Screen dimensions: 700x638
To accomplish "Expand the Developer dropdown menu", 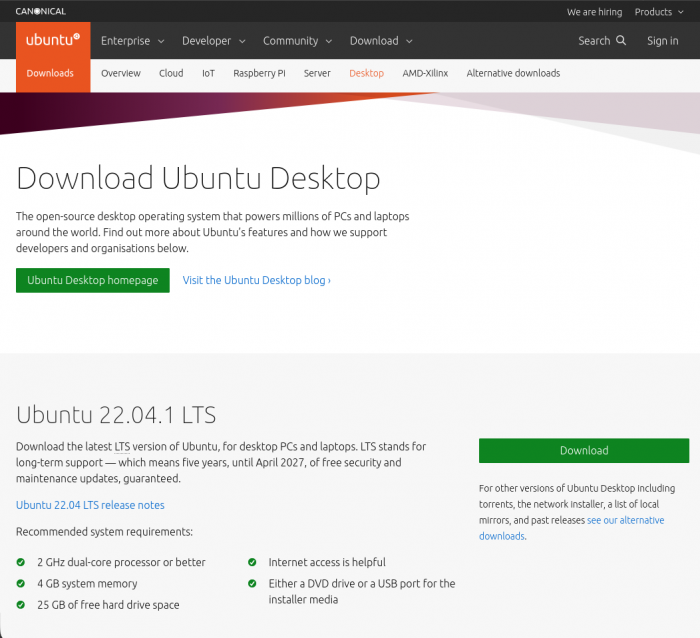I will [213, 41].
